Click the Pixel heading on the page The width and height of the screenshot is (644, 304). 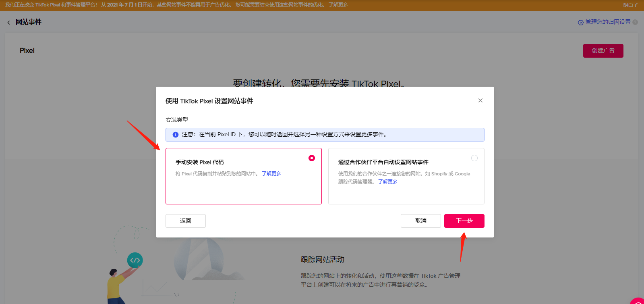click(27, 50)
